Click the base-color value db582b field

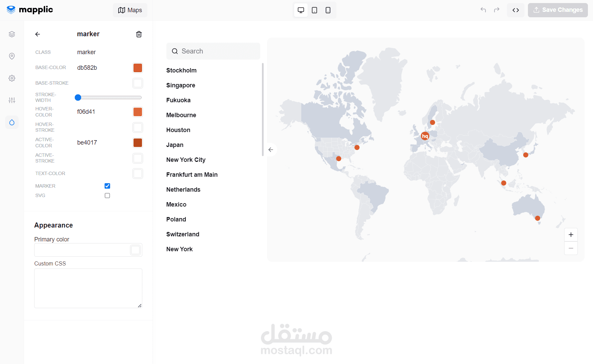(x=87, y=68)
